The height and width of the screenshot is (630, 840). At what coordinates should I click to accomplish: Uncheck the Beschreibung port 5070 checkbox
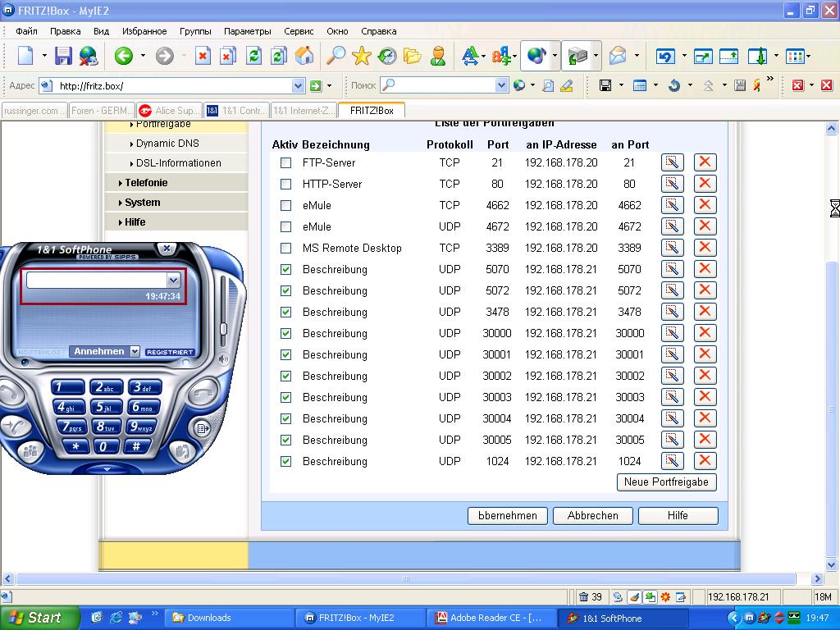point(286,269)
